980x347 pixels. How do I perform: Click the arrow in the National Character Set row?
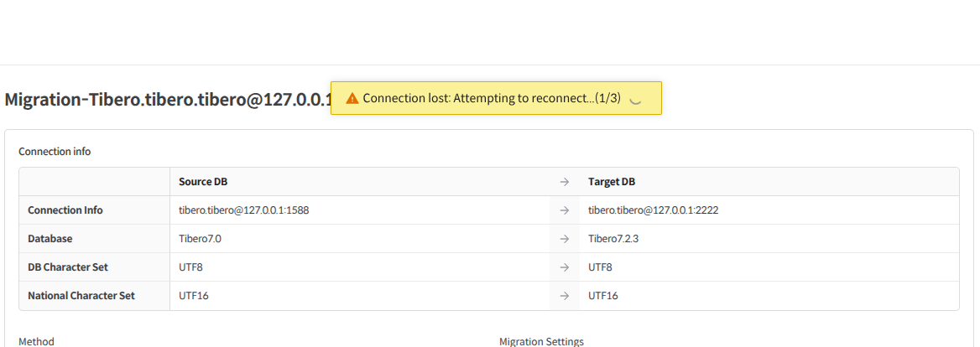pos(565,296)
